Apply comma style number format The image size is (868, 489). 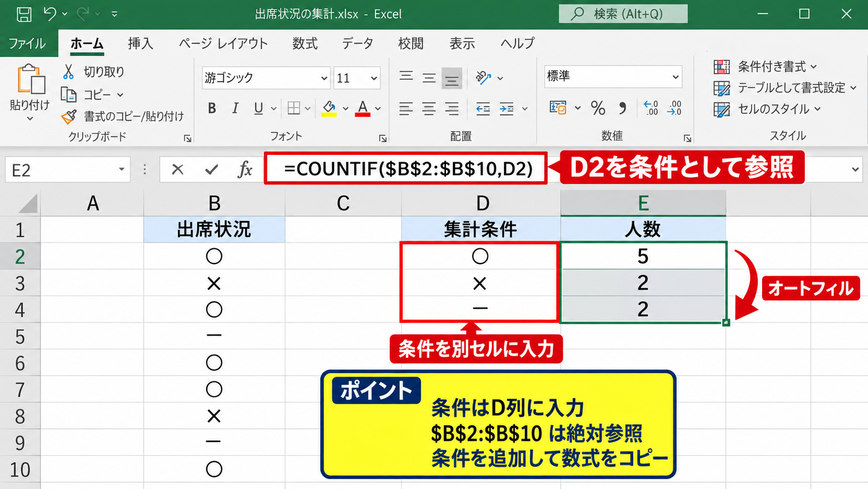coord(622,108)
